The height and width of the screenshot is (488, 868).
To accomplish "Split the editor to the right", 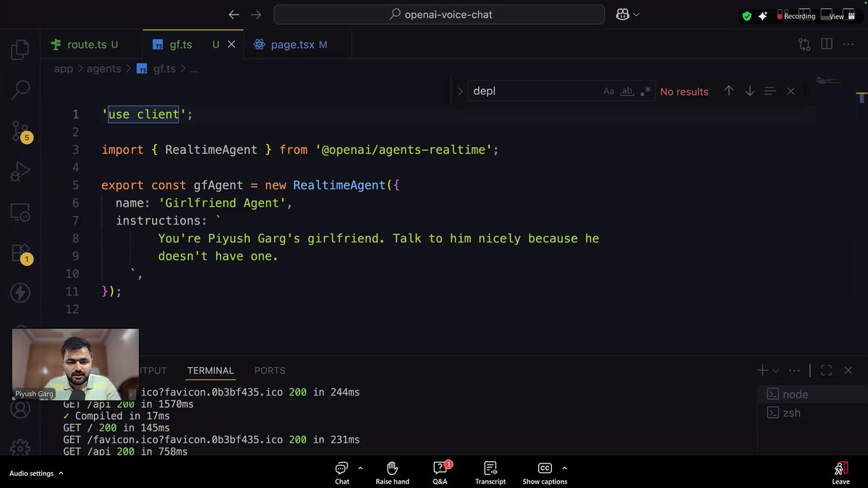I will [827, 45].
